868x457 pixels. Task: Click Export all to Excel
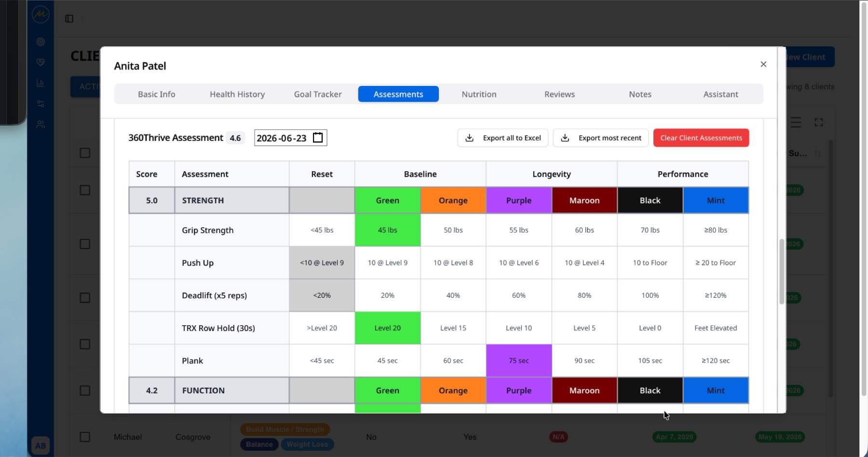503,138
